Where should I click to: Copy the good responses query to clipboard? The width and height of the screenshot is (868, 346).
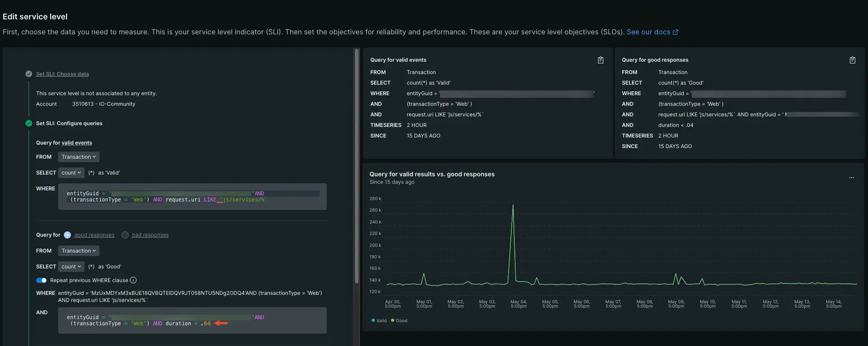click(852, 60)
